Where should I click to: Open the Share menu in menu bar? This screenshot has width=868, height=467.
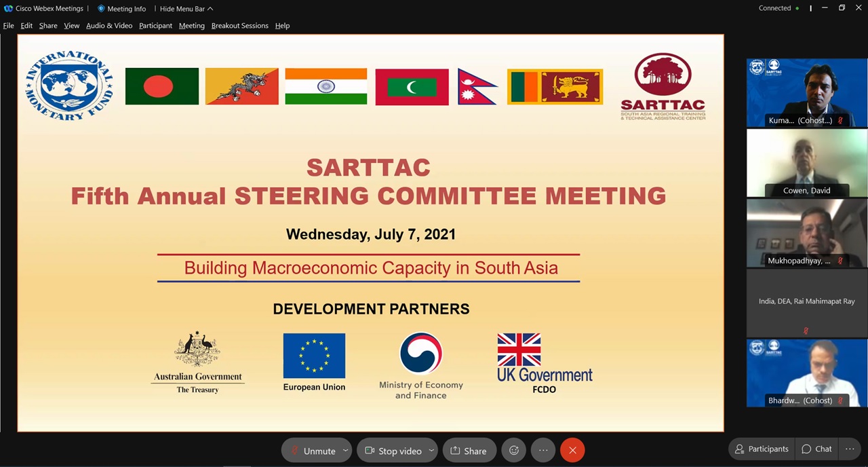tap(48, 26)
